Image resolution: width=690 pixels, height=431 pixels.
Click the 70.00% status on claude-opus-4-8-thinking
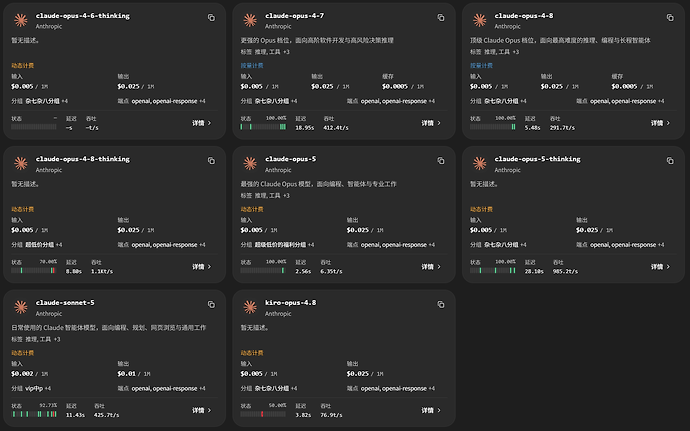[x=48, y=262]
